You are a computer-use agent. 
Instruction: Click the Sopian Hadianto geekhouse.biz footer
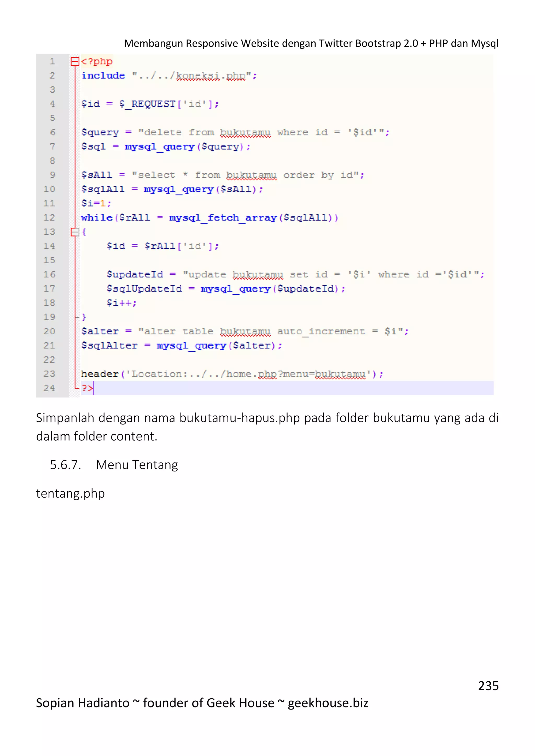[x=202, y=703]
